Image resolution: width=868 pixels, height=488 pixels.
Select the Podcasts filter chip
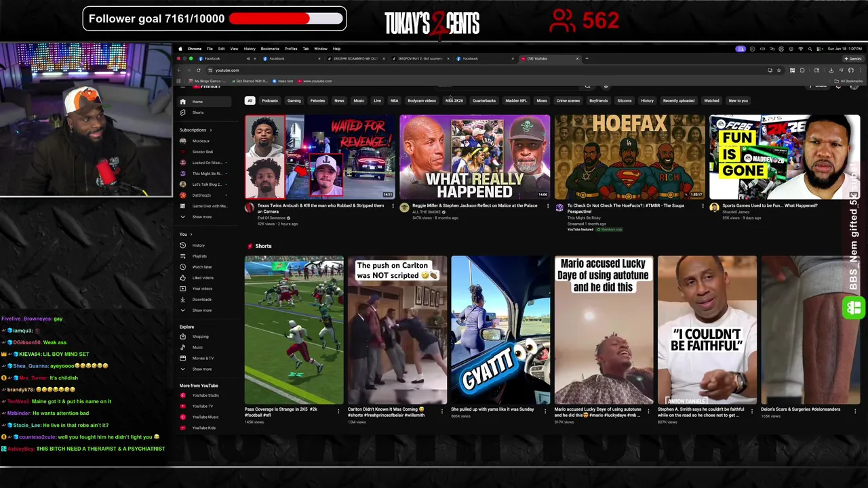coord(270,101)
